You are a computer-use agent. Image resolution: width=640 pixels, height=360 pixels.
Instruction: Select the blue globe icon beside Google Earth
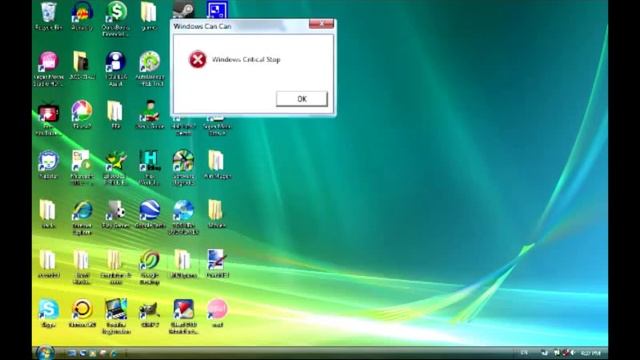(183, 211)
